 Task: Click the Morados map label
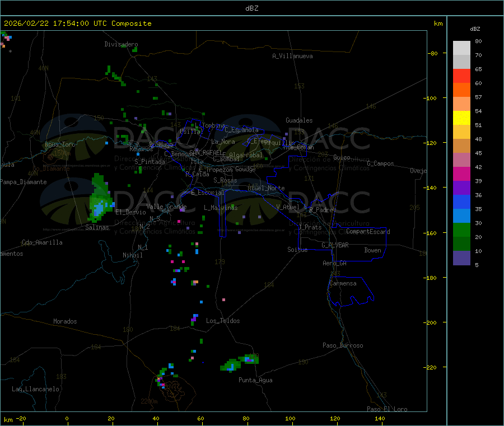pyautogui.click(x=66, y=321)
